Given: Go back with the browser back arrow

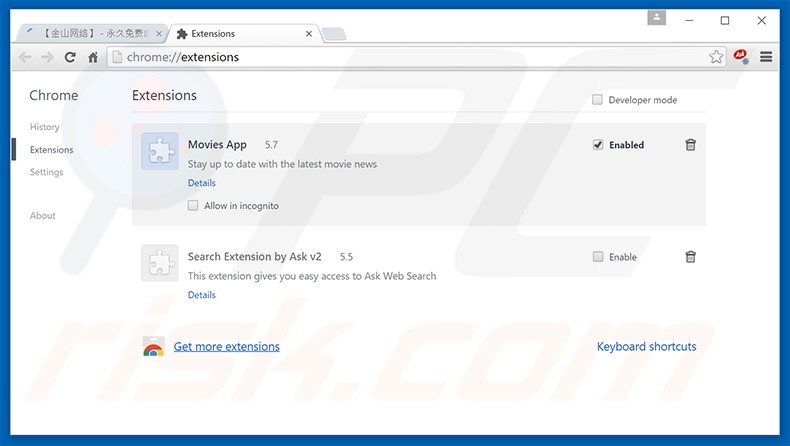Looking at the screenshot, I should pyautogui.click(x=25, y=57).
